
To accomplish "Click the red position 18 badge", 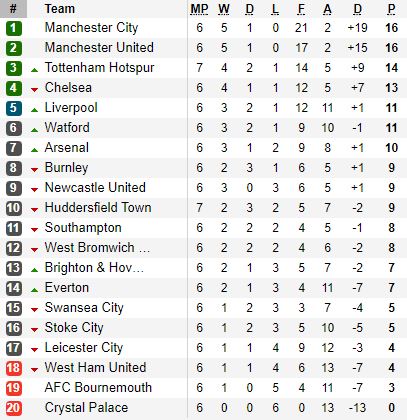I will 13,368.
